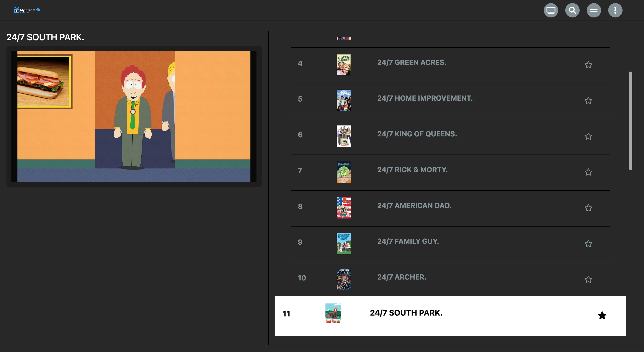Favorite the 24/7 Family Guy channel
Screen dimensions: 644x352
588,244
